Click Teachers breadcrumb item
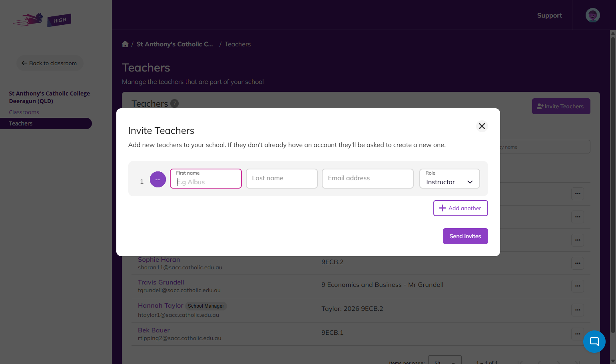Screen dimensions: 616x364 click(237, 44)
